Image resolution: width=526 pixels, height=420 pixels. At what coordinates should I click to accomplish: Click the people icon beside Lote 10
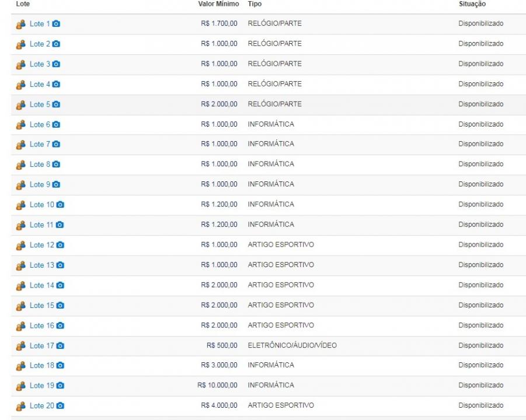(21, 205)
